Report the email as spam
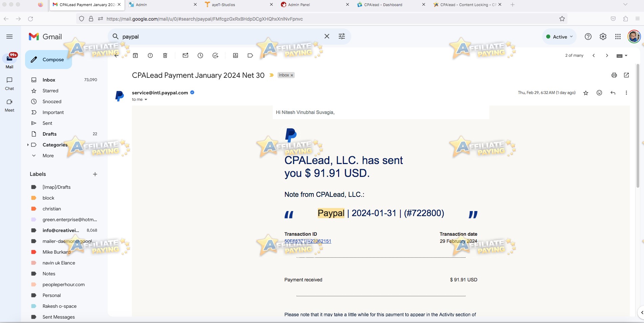 tap(150, 55)
